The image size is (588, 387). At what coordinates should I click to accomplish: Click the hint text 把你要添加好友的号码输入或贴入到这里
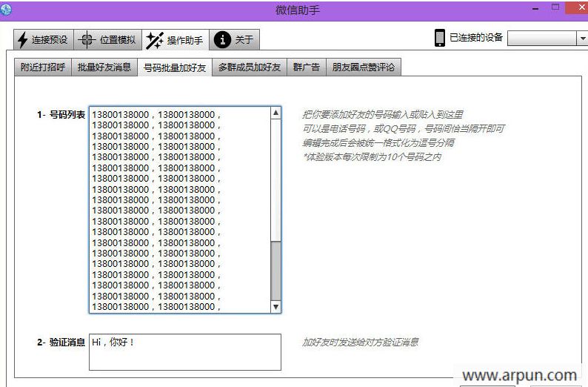pos(383,114)
